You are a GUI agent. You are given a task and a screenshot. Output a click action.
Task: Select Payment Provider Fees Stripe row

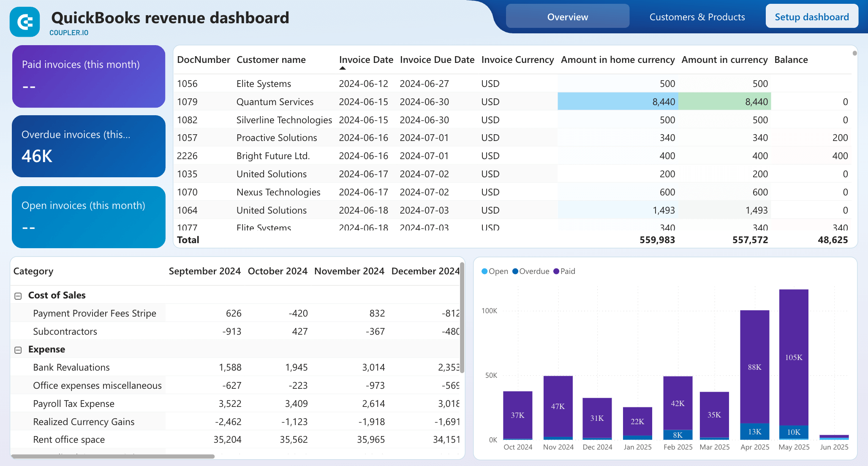[95, 313]
